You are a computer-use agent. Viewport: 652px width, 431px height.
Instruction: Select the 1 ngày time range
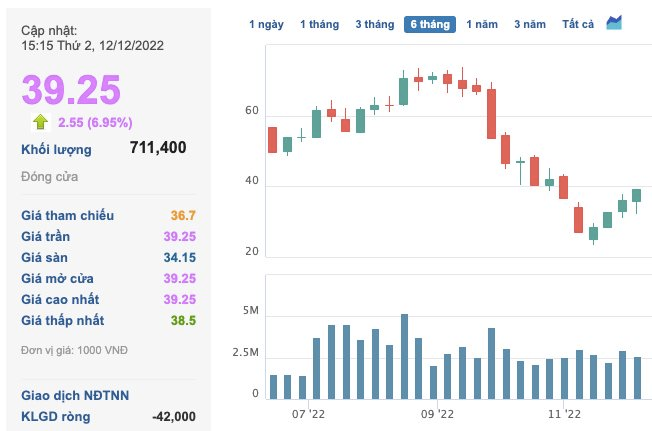[x=266, y=24]
